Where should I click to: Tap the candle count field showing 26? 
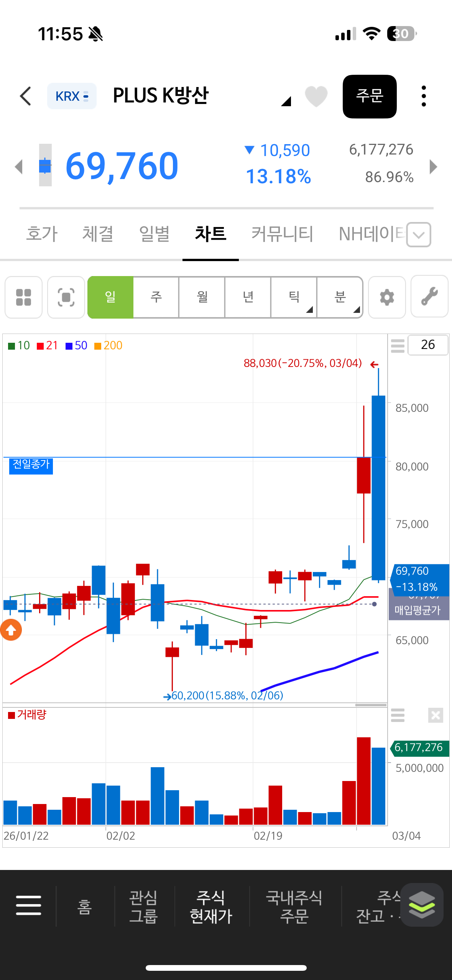(427, 345)
